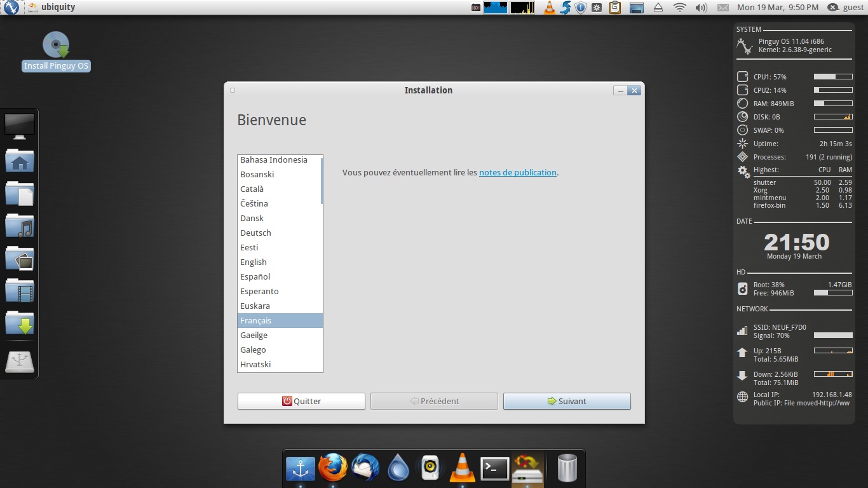The width and height of the screenshot is (868, 488).
Task: Select Esperanto in language list
Action: pyautogui.click(x=280, y=291)
